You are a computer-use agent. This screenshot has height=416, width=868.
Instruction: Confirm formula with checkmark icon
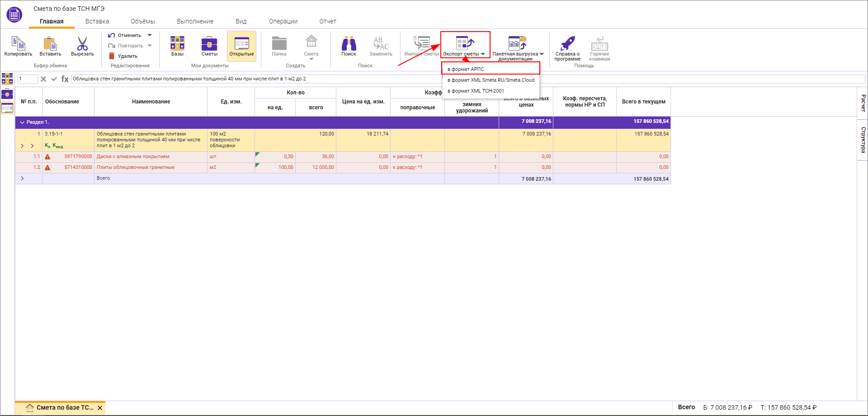click(x=54, y=79)
